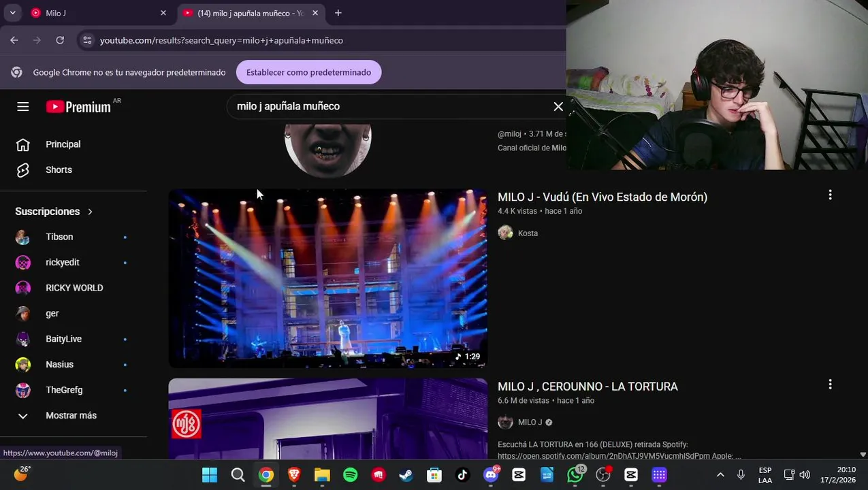The height and width of the screenshot is (490, 868).
Task: Click the YouTube Premium logo
Action: tap(78, 106)
